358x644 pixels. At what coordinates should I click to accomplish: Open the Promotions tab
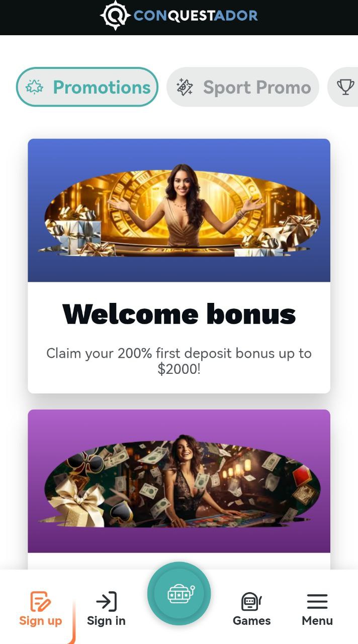pos(87,87)
